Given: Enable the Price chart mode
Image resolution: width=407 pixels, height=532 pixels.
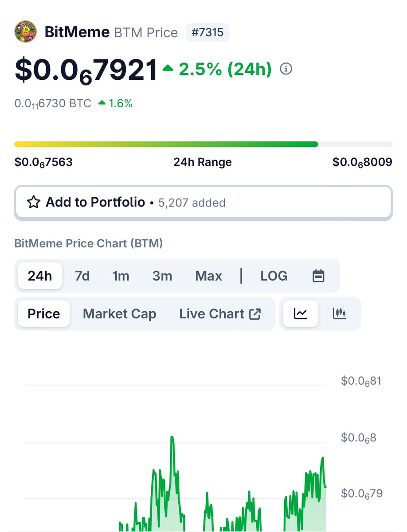Looking at the screenshot, I should (x=43, y=313).
